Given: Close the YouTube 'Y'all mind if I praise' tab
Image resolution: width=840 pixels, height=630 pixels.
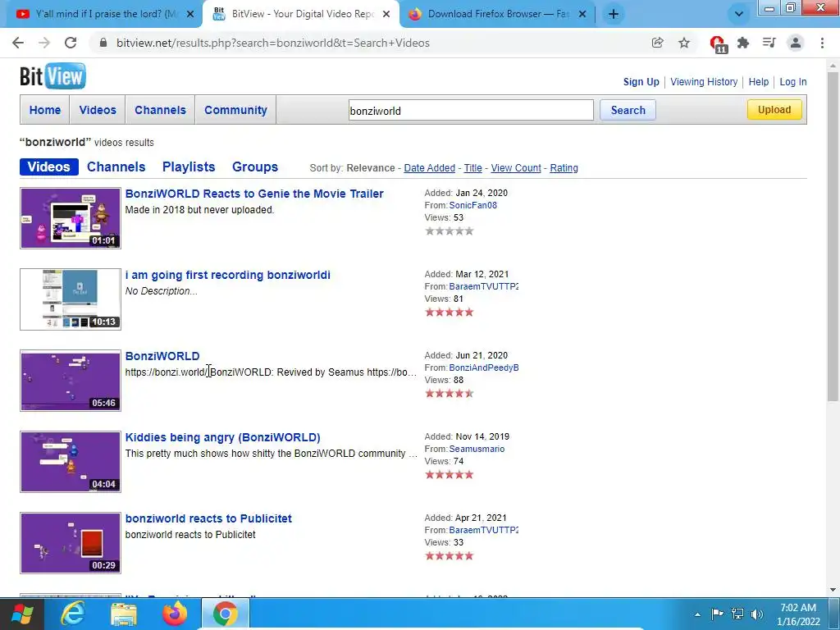Looking at the screenshot, I should coord(190,15).
